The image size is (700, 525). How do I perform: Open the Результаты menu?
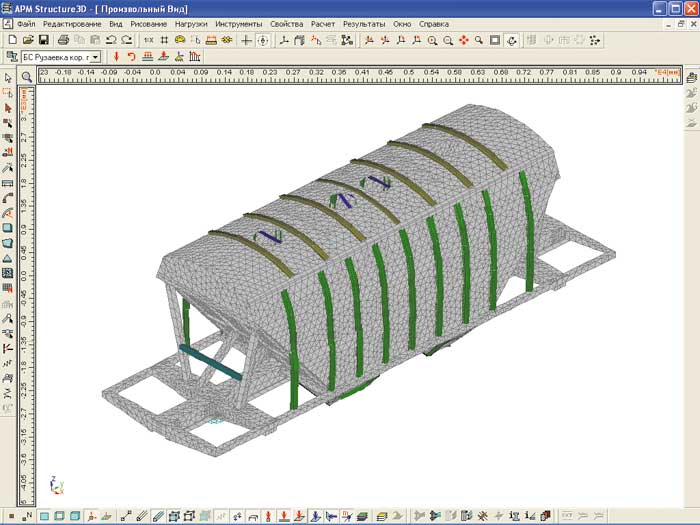pyautogui.click(x=363, y=23)
